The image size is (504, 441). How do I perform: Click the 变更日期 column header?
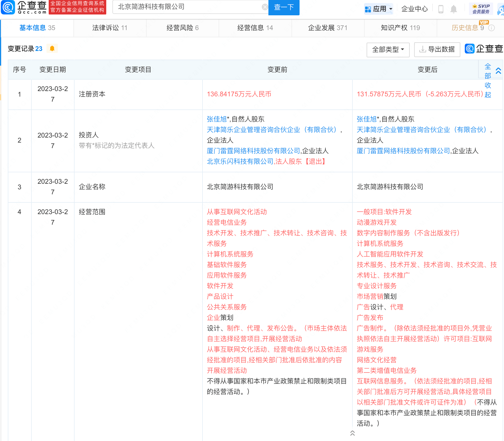point(53,70)
